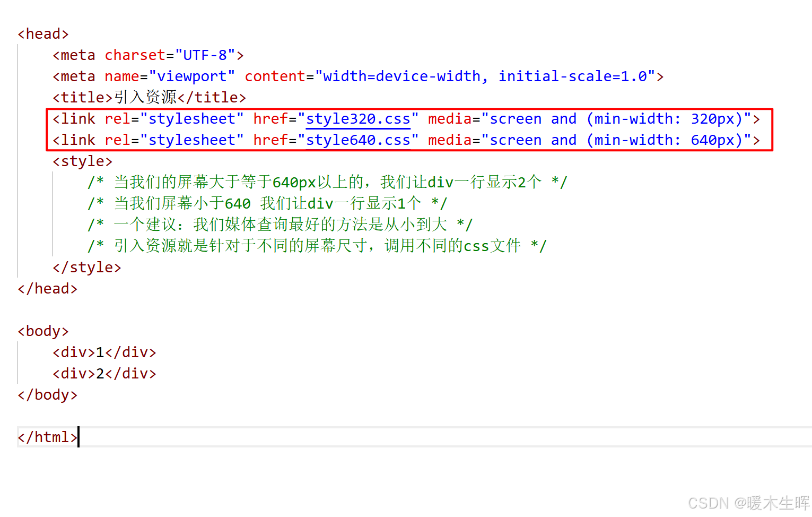Click the meta charset="UTF-8" line
This screenshot has width=812, height=517.
(x=148, y=55)
